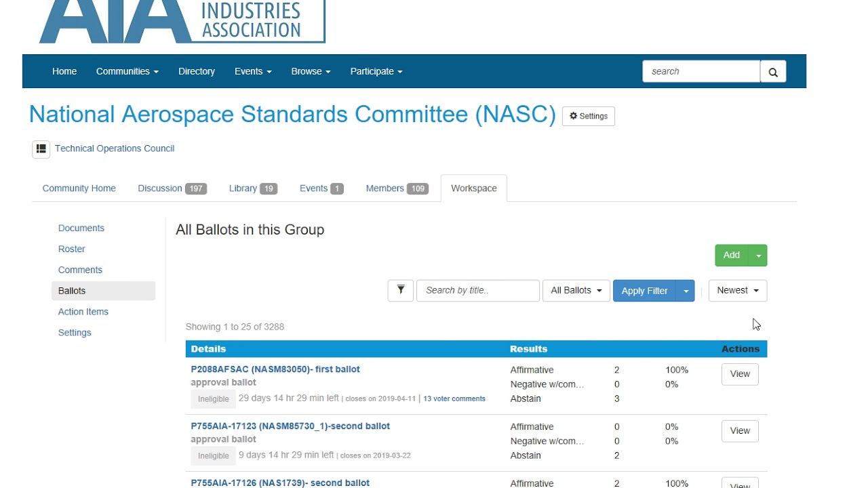Open Comments in the workspace sidebar
This screenshot has height=488, width=868.
pos(80,270)
